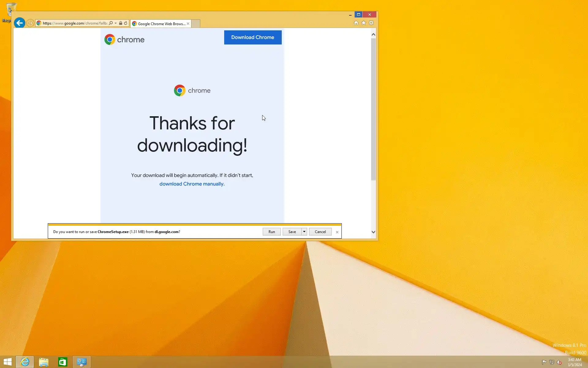Close the Google Chrome tab

click(188, 24)
